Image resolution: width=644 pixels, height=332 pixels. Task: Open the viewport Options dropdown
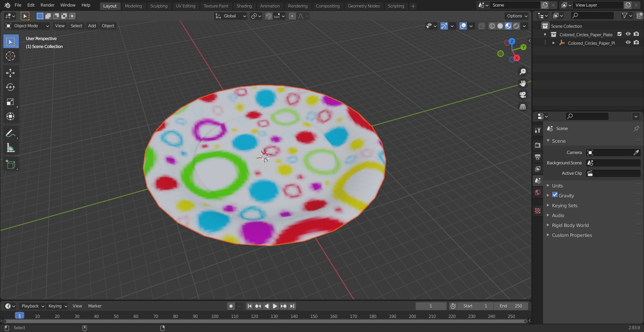coord(517,16)
